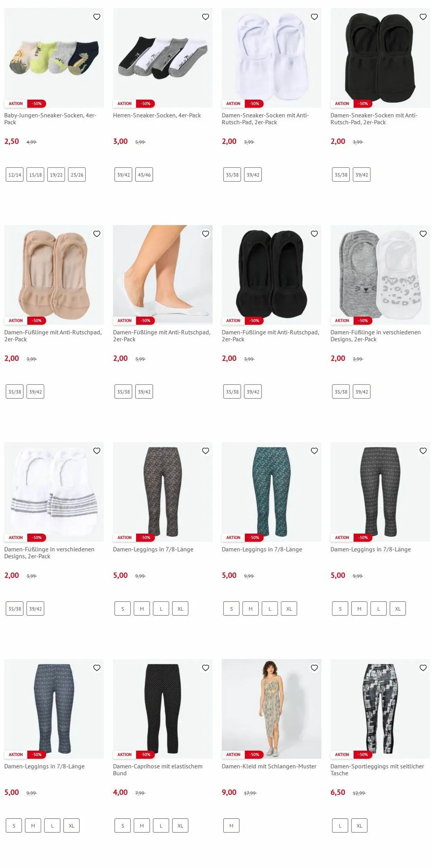
Task: Open Herren-Sneaker-Socken, 4er-Pack title link
Action: click(x=157, y=115)
